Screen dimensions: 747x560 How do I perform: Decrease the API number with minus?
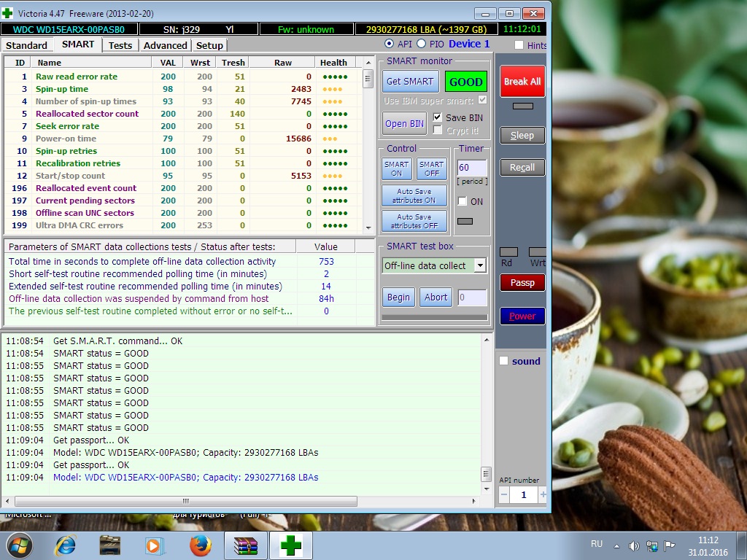504,495
